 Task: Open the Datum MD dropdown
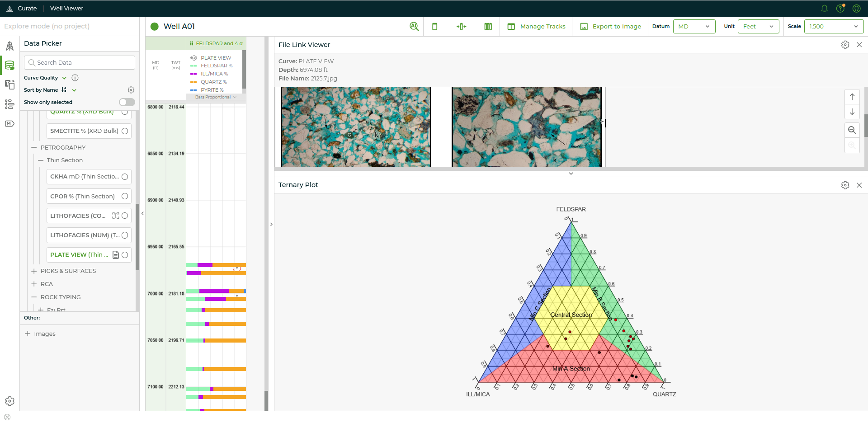694,26
